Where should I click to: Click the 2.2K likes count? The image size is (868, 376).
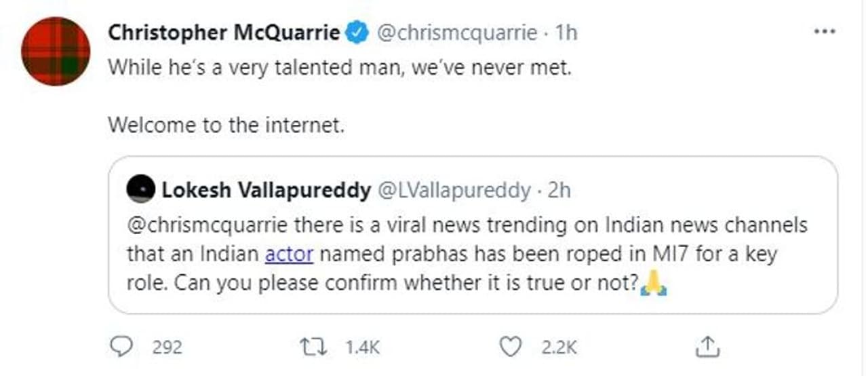(x=559, y=347)
